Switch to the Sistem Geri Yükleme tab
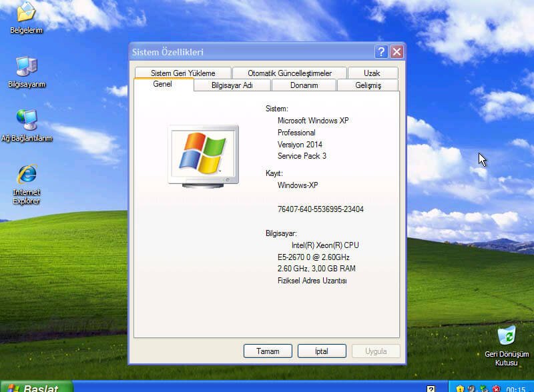The height and width of the screenshot is (392, 534). (x=183, y=73)
